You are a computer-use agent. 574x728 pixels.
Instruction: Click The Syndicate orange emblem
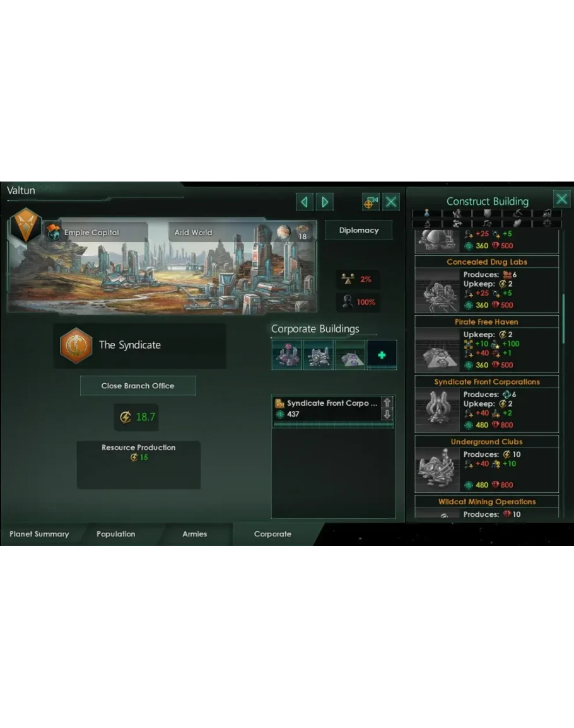(x=76, y=345)
